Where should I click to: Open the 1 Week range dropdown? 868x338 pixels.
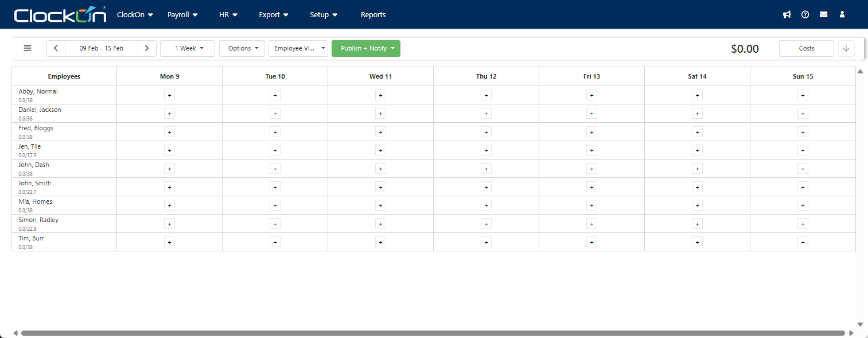tap(188, 48)
